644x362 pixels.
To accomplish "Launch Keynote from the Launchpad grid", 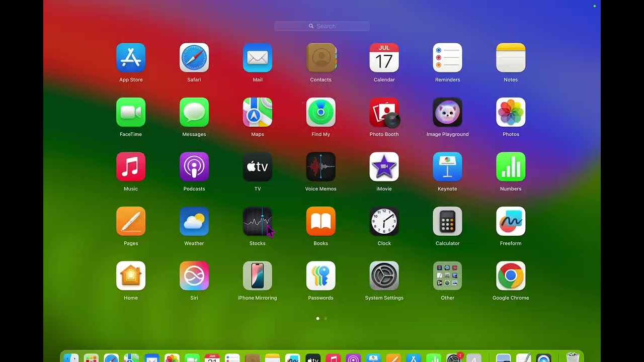I will pyautogui.click(x=448, y=167).
